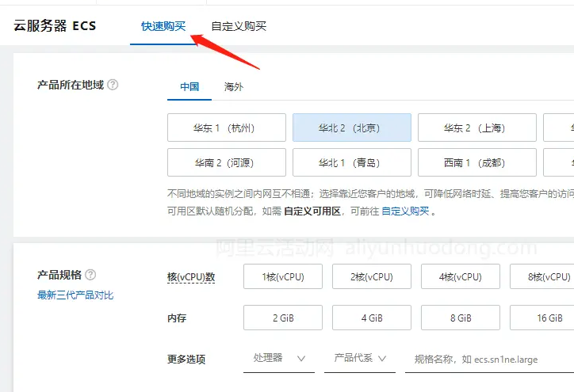Open help icon next to 产品所在地域

[113, 85]
